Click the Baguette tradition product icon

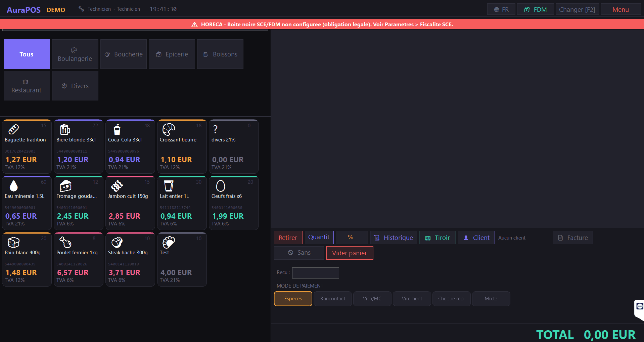13,129
